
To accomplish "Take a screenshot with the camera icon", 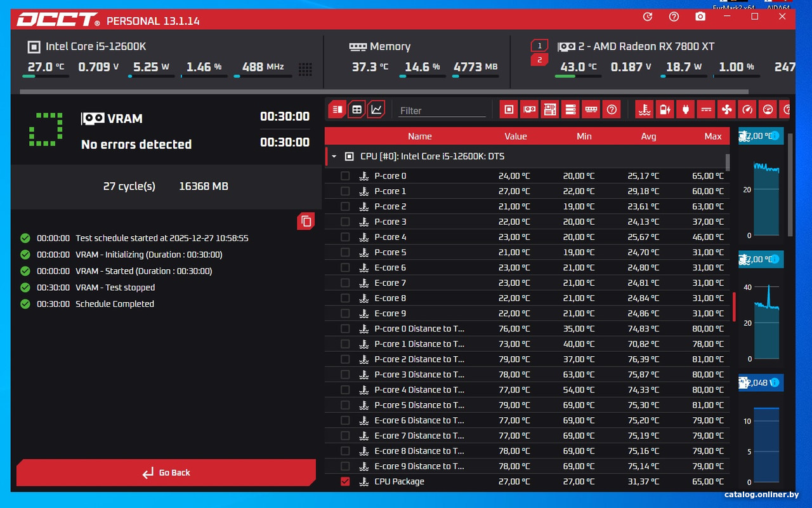I will coord(700,17).
